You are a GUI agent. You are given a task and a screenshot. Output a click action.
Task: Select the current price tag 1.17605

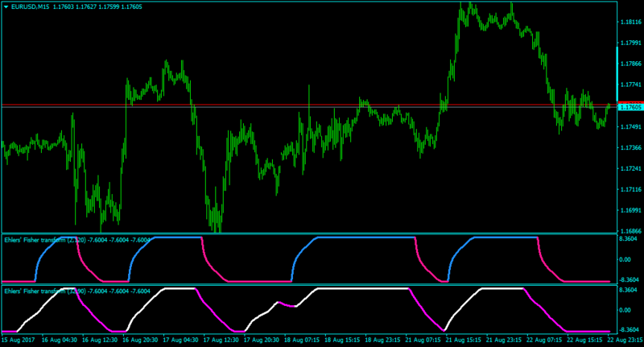click(x=630, y=107)
